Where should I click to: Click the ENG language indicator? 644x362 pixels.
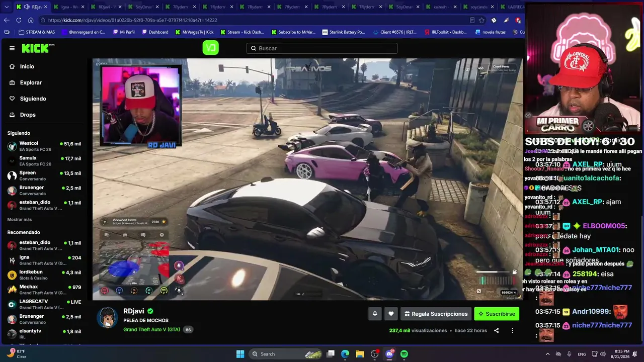point(582,354)
